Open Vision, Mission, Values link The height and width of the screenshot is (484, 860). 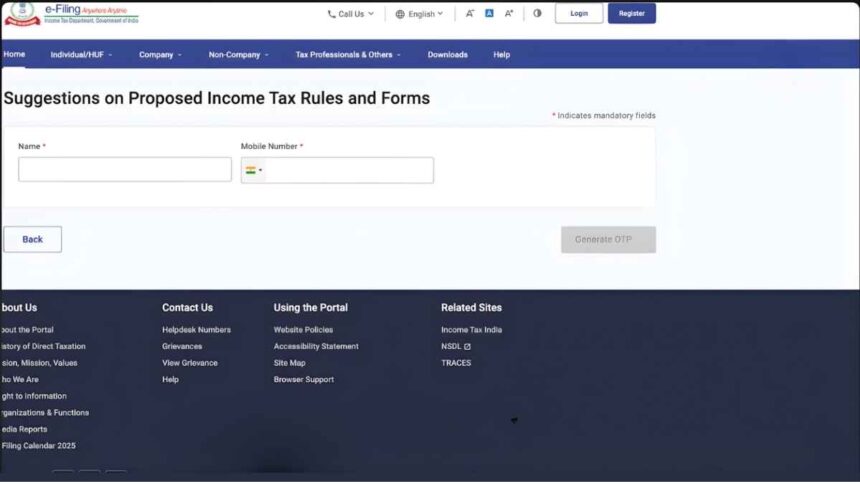(x=39, y=363)
